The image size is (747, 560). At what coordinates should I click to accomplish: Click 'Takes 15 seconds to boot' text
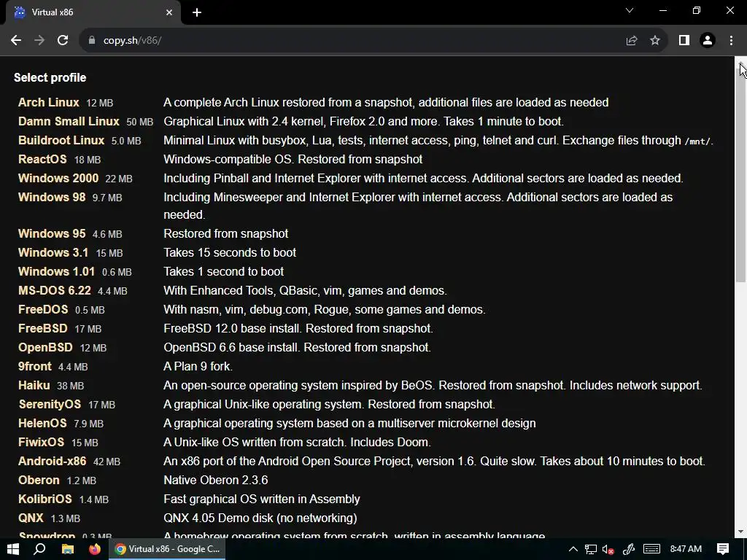pos(230,252)
